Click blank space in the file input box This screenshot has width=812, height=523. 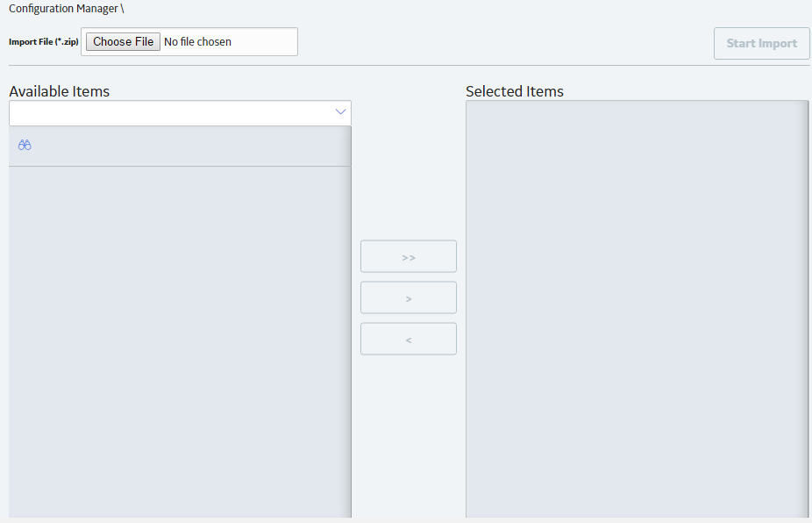(x=264, y=41)
